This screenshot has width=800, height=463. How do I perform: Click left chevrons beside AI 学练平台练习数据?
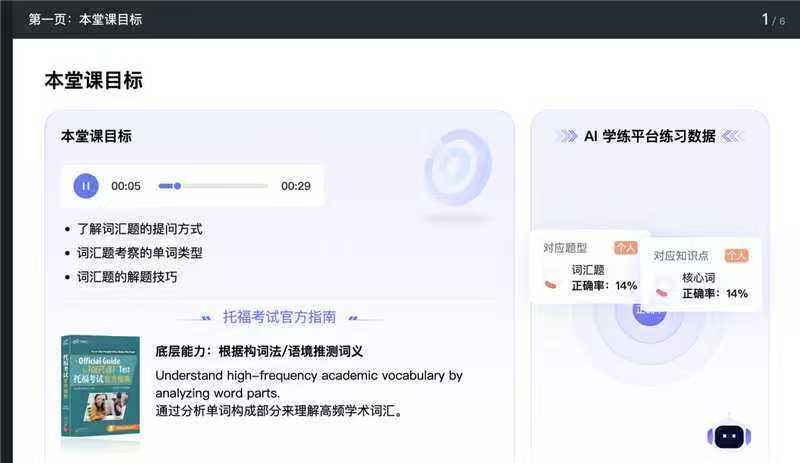pyautogui.click(x=567, y=136)
